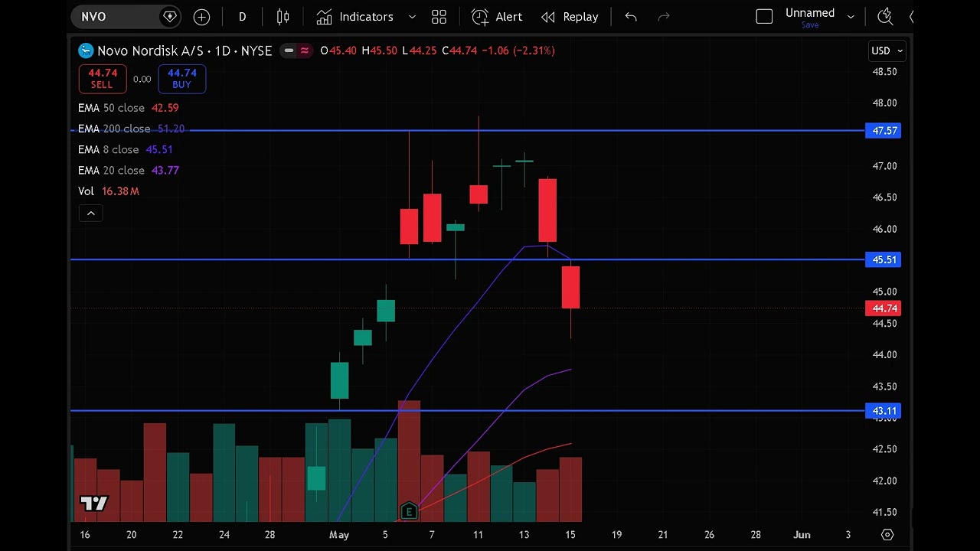Start bar Replay mode

[570, 17]
